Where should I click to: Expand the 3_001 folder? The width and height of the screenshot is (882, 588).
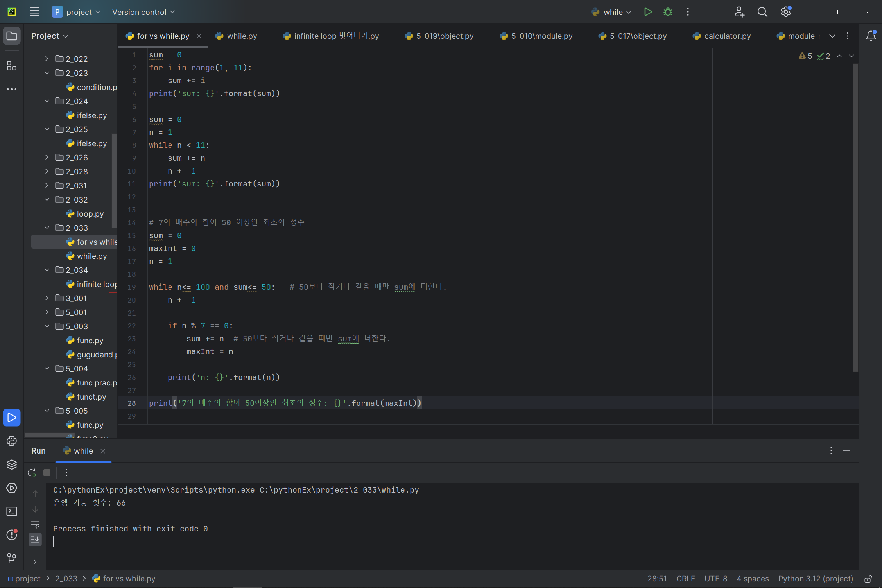click(x=47, y=298)
